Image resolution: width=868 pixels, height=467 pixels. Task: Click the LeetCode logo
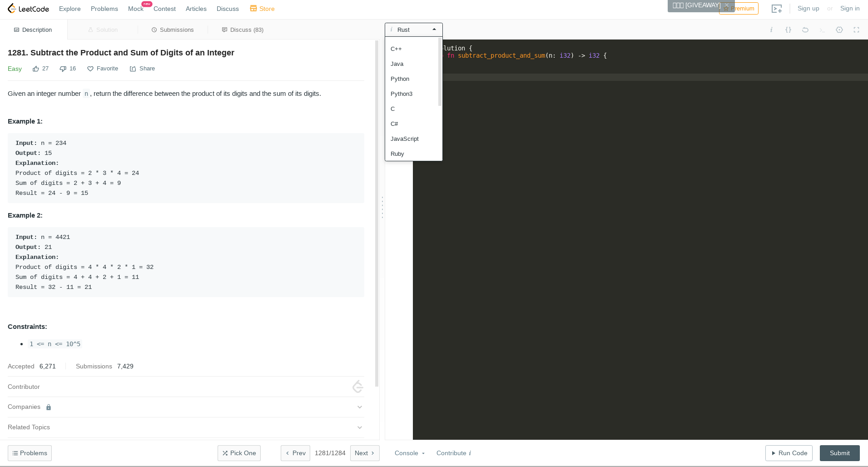tap(28, 9)
